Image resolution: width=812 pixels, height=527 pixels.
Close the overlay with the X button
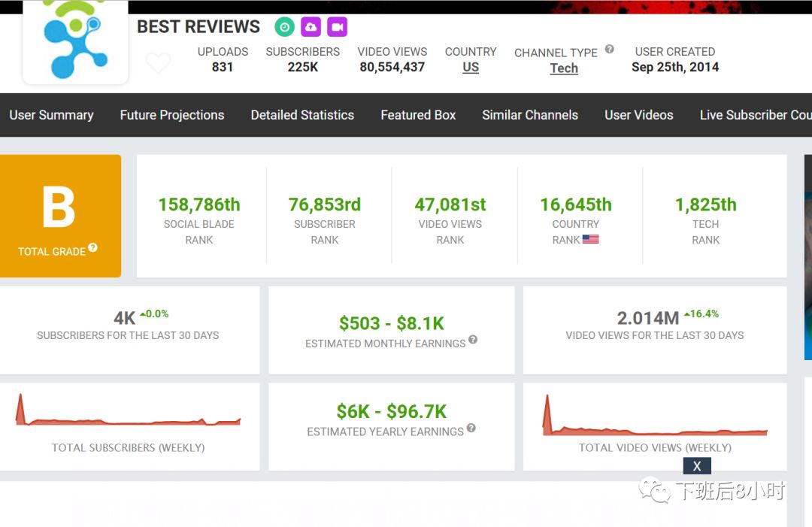coord(697,466)
